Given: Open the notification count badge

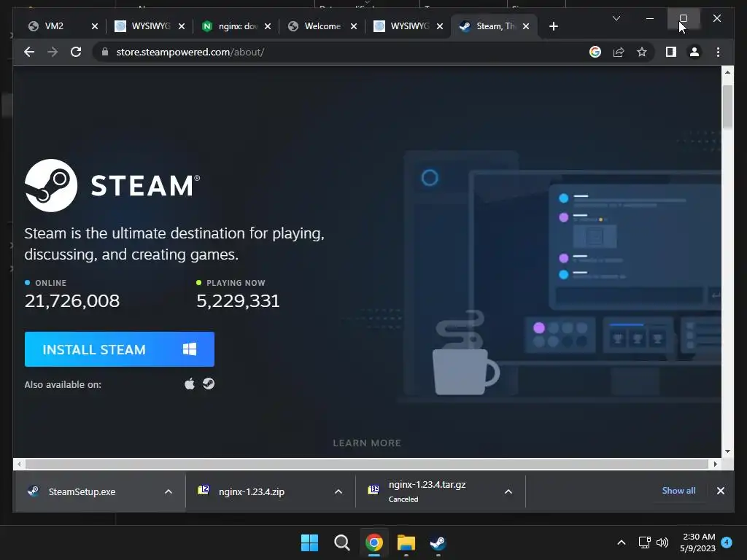Looking at the screenshot, I should tap(727, 542).
